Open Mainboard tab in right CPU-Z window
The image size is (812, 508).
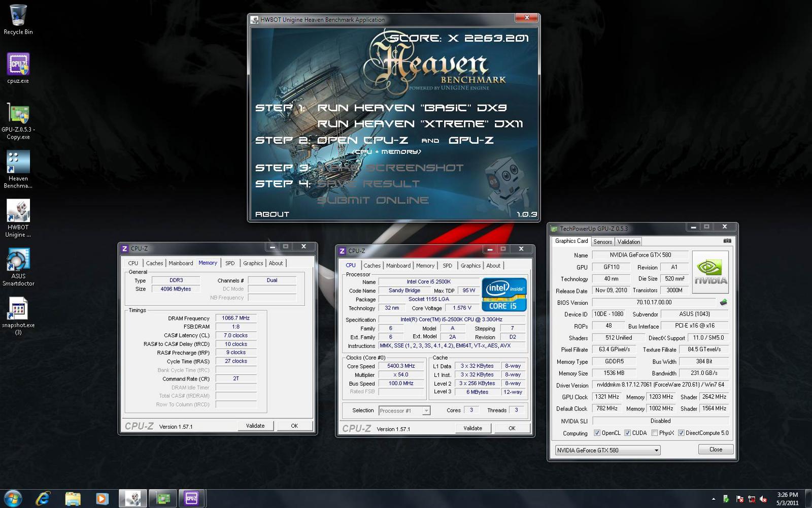pyautogui.click(x=398, y=266)
